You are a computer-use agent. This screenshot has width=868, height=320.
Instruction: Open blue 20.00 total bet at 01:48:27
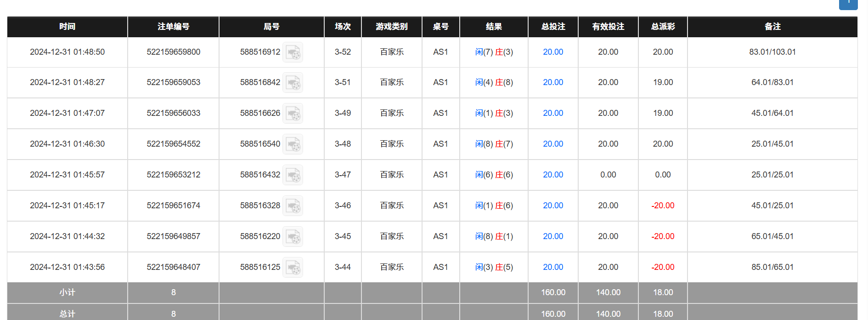pos(553,82)
